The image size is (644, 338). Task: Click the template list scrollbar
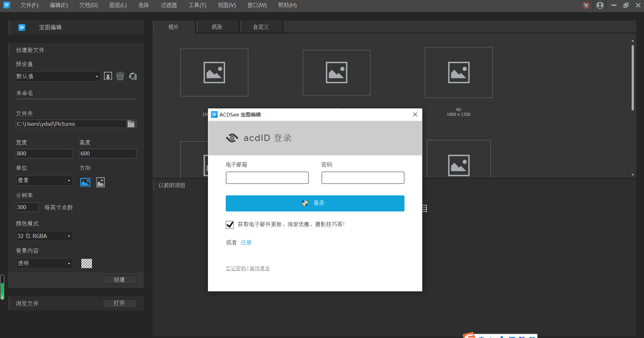pos(633,78)
